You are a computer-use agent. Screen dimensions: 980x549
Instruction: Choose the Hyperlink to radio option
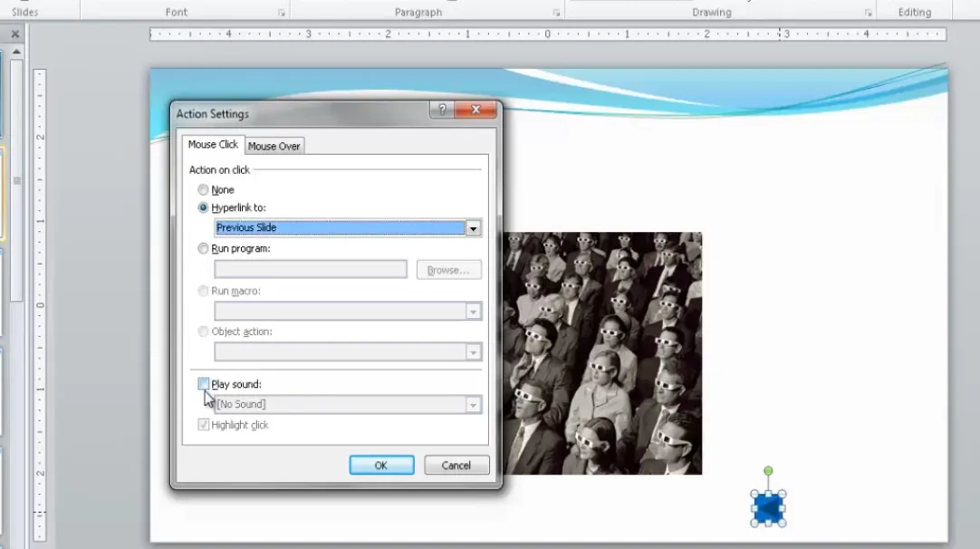203,208
